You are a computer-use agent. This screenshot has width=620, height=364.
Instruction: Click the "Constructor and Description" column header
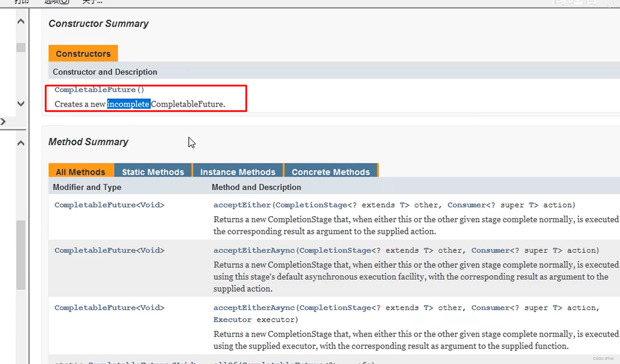point(105,72)
